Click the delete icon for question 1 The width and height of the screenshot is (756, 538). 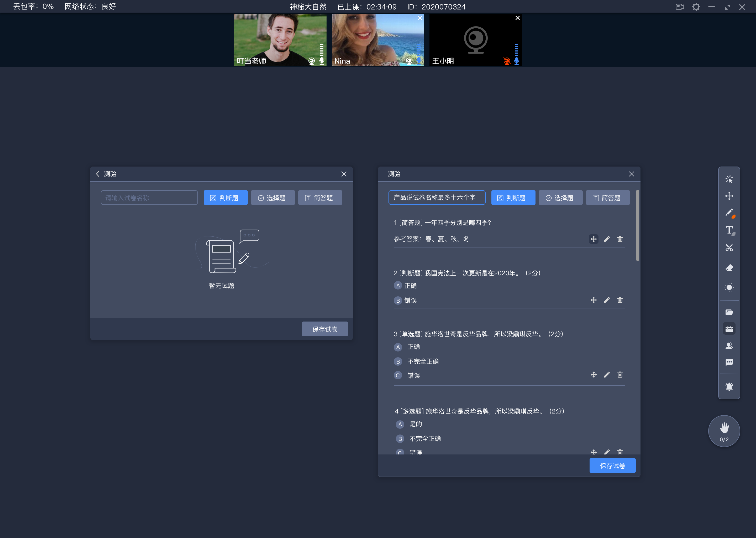pyautogui.click(x=620, y=239)
